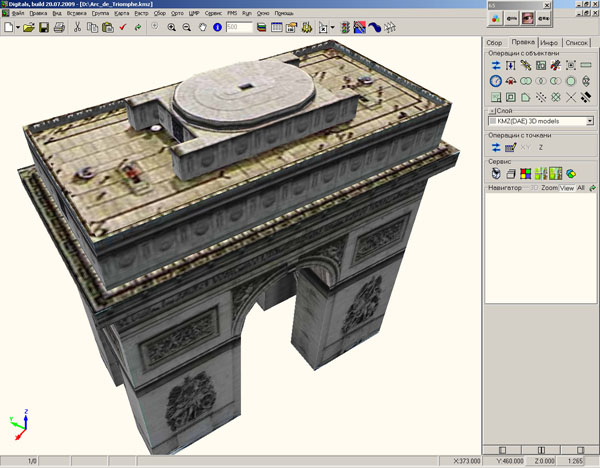Click the Arc de Triomphe 3D model

click(x=237, y=245)
